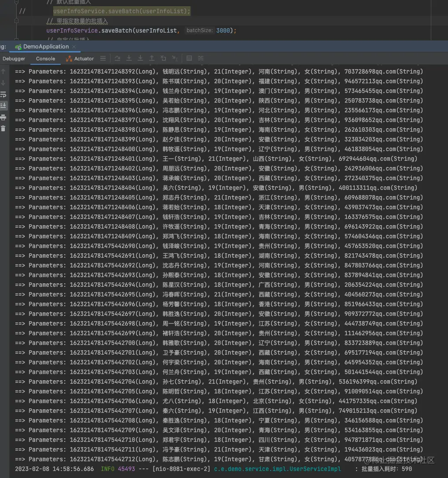Screen dimensions: 448x478
Task: Click the log row for 钱兰舟 from 澳门
Action: tap(219, 91)
